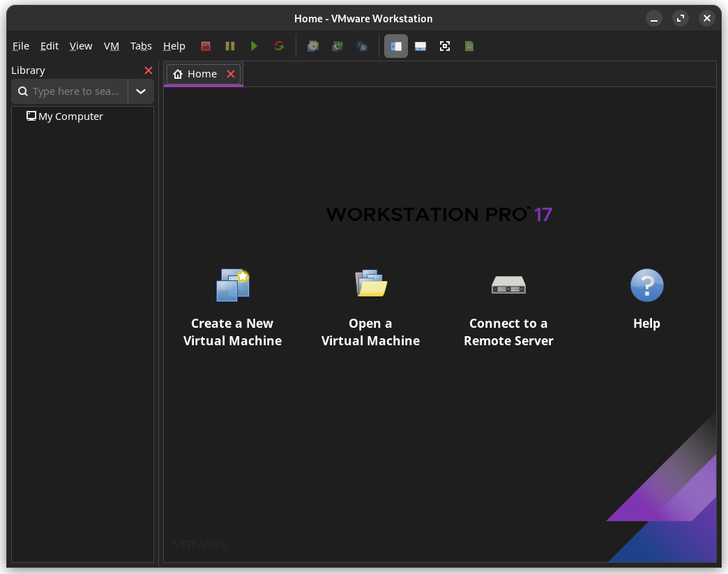This screenshot has width=728, height=574.
Task: Select the Home tab
Action: [x=204, y=75]
